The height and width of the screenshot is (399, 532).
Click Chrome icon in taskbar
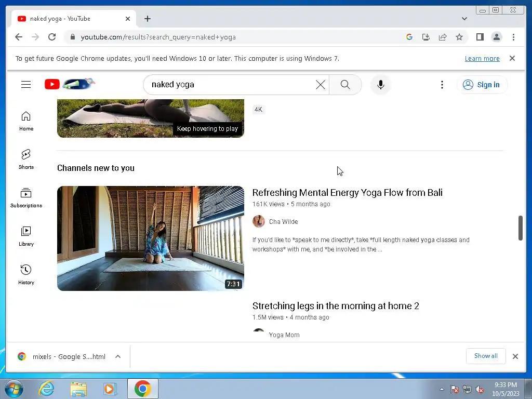pyautogui.click(x=142, y=389)
